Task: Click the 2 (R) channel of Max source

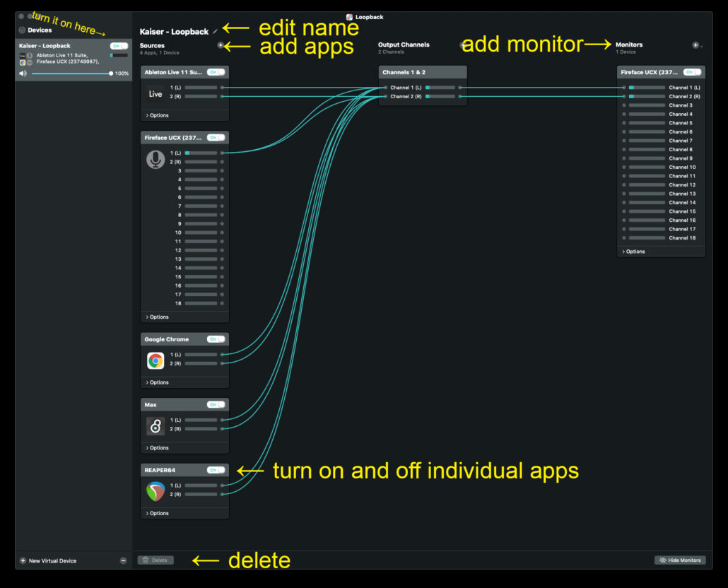Action: [x=197, y=429]
